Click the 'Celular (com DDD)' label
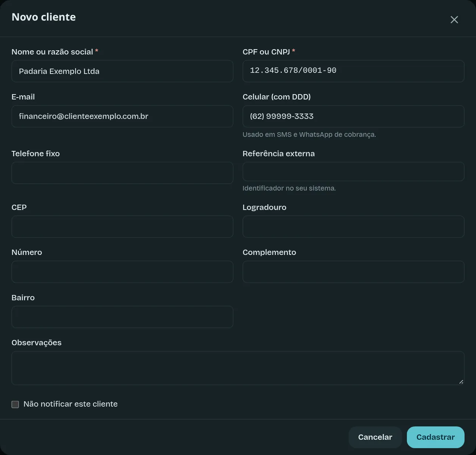 (x=277, y=97)
